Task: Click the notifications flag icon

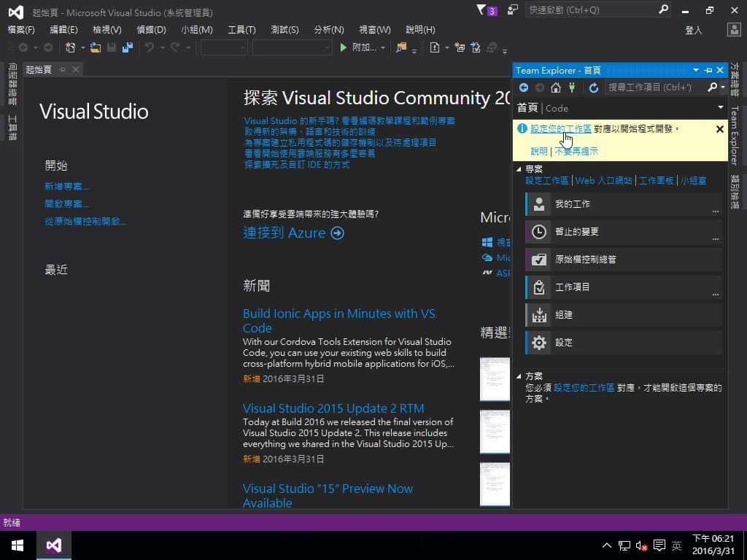Action: tap(481, 9)
